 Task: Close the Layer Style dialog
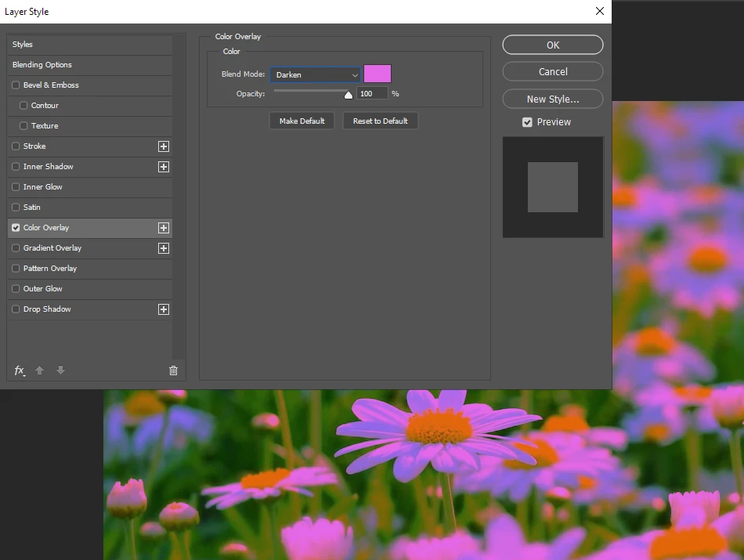[x=600, y=11]
